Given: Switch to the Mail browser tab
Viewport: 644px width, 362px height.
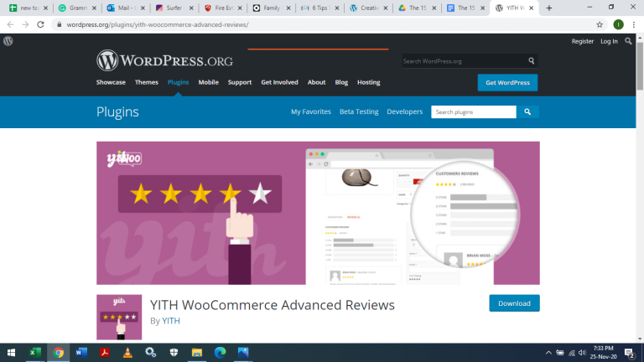Looking at the screenshot, I should [126, 8].
